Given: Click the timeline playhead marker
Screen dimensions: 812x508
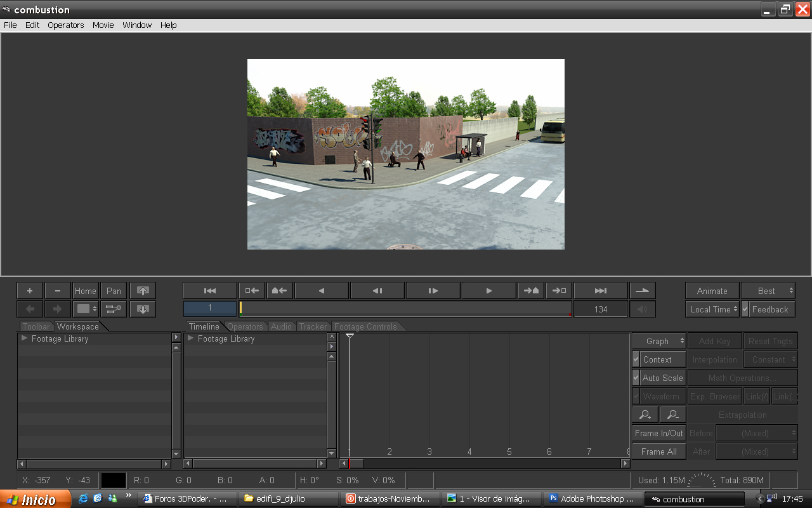Looking at the screenshot, I should tap(350, 336).
